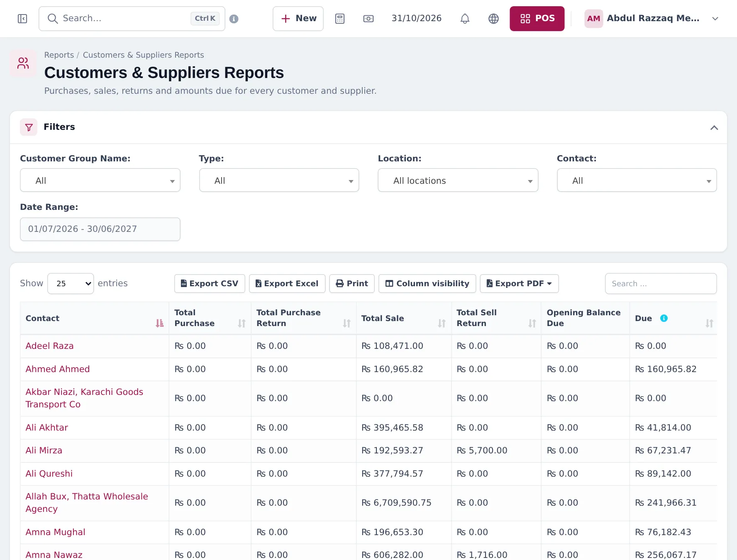Sort by the Contact column arrows
The width and height of the screenshot is (737, 560).
point(159,323)
